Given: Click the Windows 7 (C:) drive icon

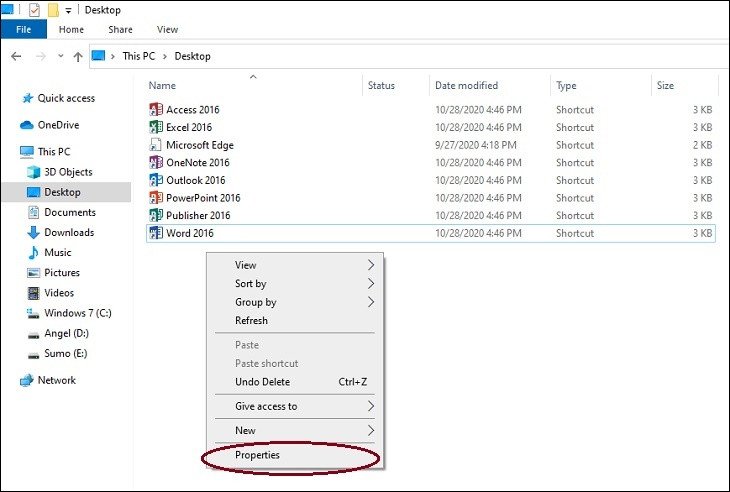Looking at the screenshot, I should (33, 313).
